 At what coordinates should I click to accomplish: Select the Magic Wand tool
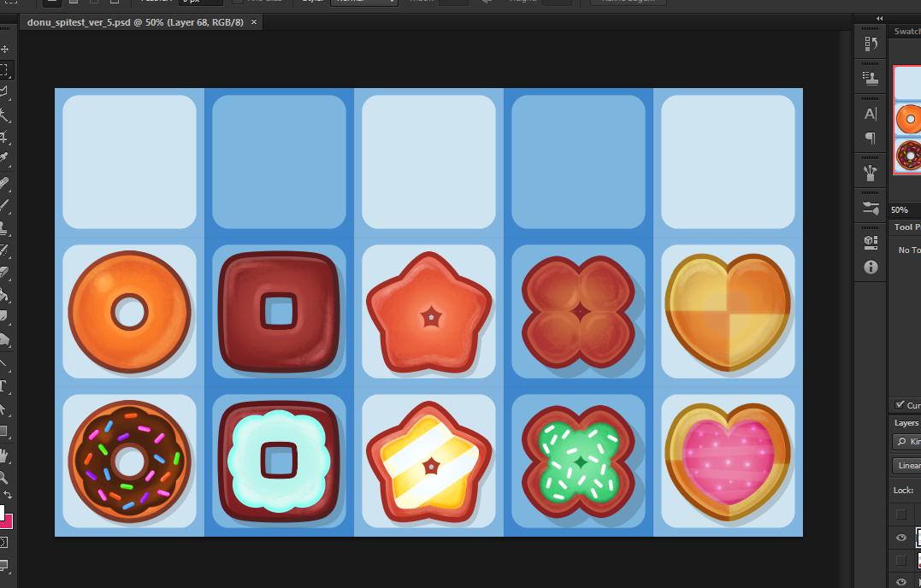point(4,114)
